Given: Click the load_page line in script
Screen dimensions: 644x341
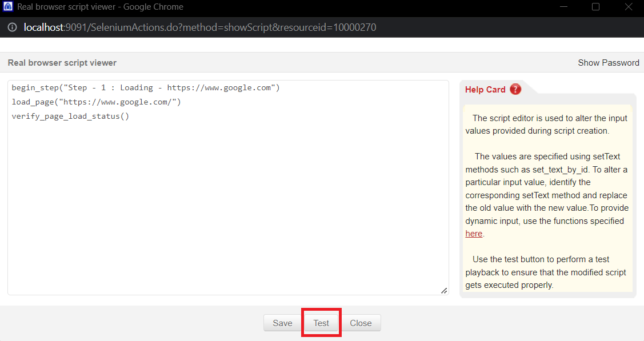Looking at the screenshot, I should [x=96, y=102].
